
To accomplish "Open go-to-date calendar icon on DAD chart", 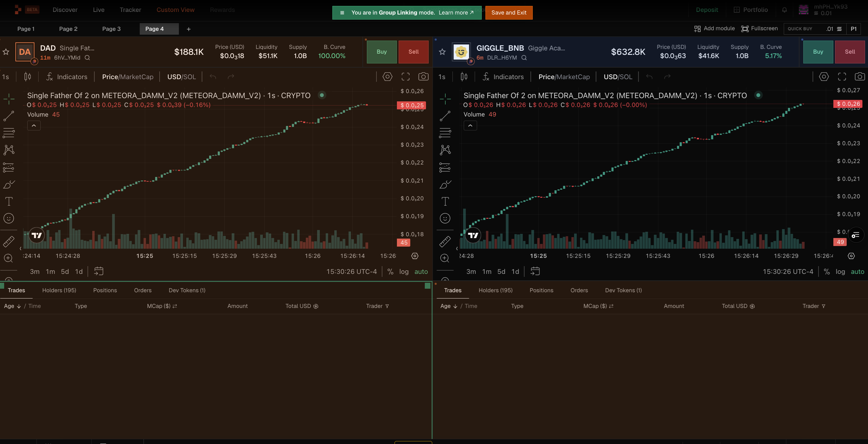I will coord(99,271).
